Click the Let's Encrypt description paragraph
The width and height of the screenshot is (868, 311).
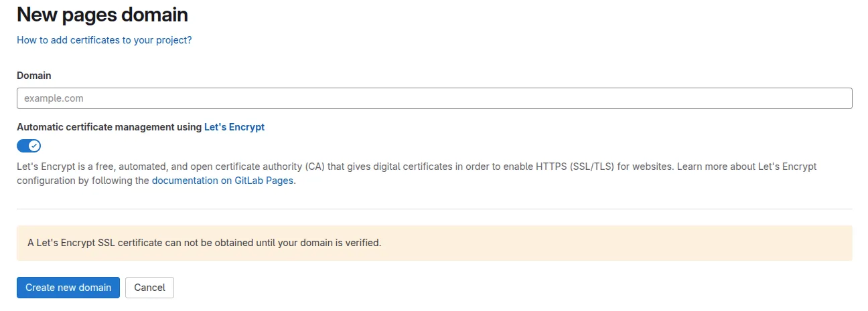coord(415,167)
